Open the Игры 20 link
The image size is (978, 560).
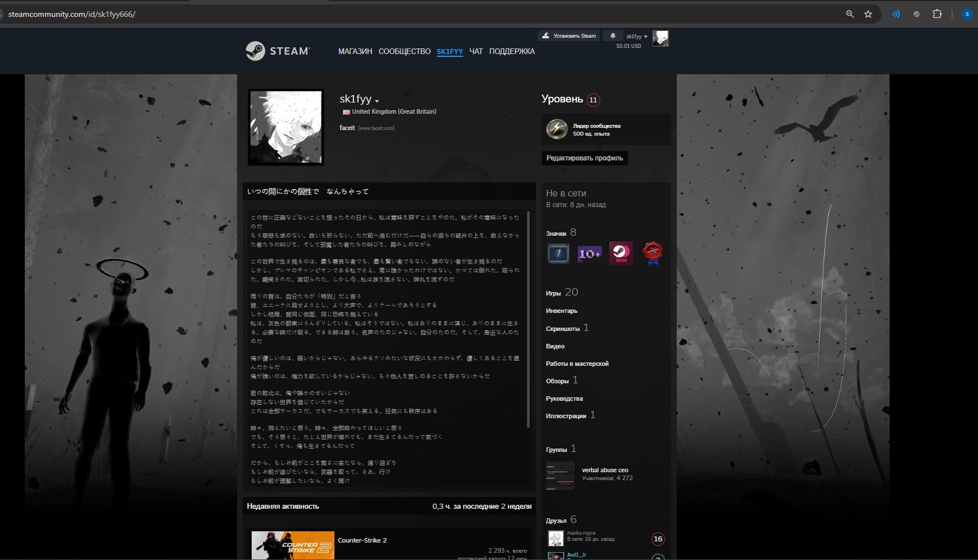point(561,292)
